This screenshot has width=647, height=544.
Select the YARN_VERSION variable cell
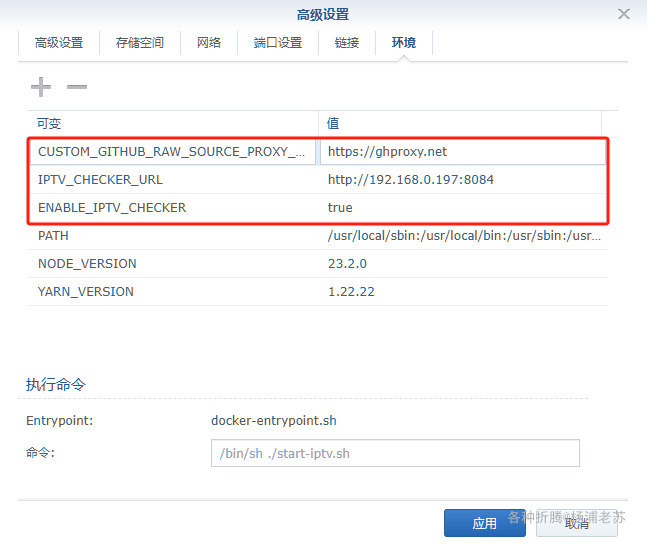tap(173, 292)
